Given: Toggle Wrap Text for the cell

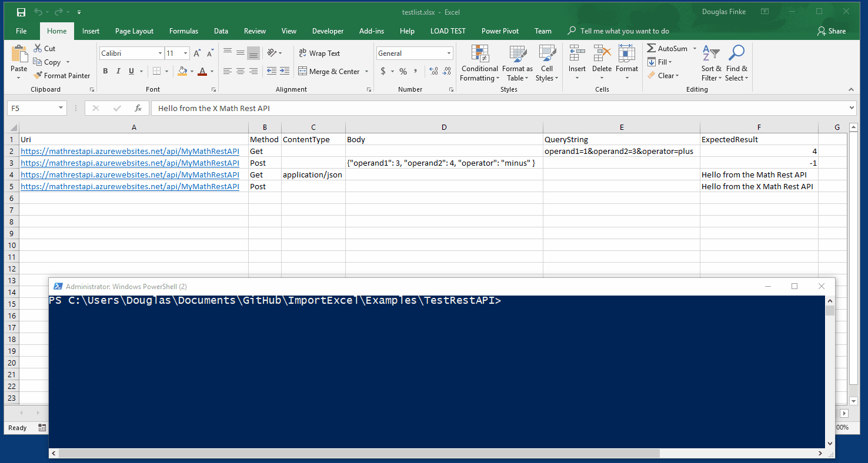Looking at the screenshot, I should tap(319, 53).
